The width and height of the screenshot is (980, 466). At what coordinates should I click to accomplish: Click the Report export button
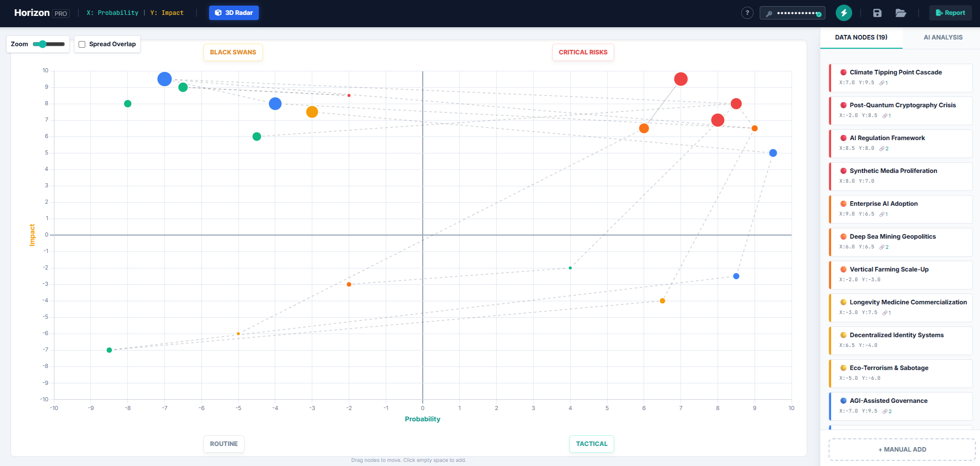tap(950, 13)
